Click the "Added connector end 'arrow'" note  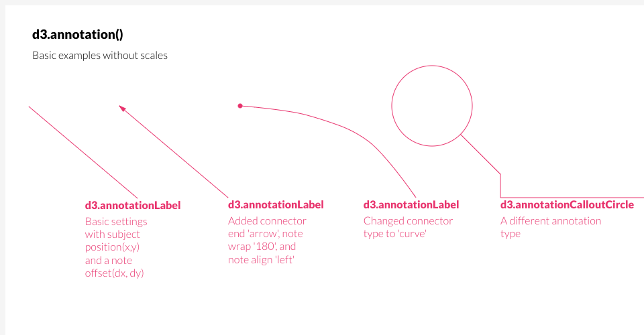point(267,227)
